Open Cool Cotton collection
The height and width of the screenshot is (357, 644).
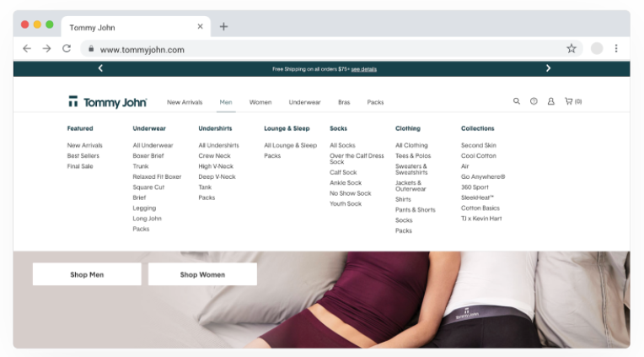tap(479, 156)
